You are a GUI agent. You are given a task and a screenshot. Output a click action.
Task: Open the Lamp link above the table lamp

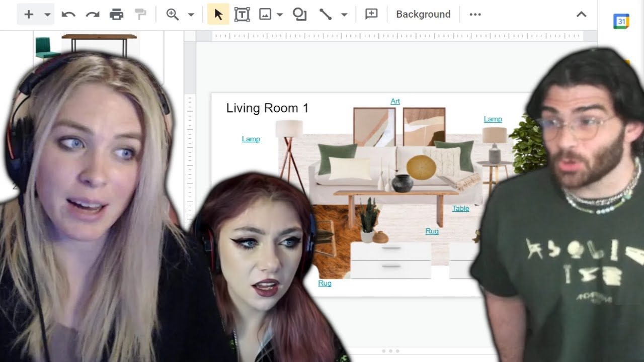pos(493,119)
